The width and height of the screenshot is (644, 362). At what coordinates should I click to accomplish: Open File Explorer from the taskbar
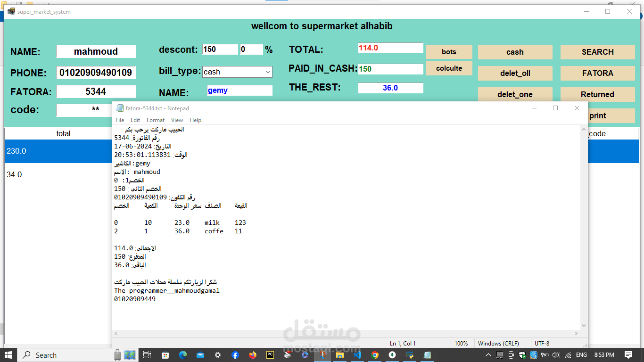click(339, 355)
